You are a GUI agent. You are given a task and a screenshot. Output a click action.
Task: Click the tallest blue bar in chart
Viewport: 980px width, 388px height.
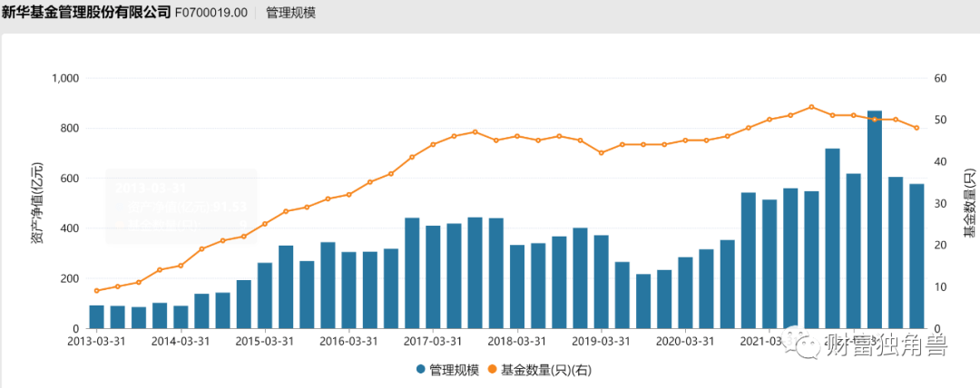pyautogui.click(x=875, y=219)
